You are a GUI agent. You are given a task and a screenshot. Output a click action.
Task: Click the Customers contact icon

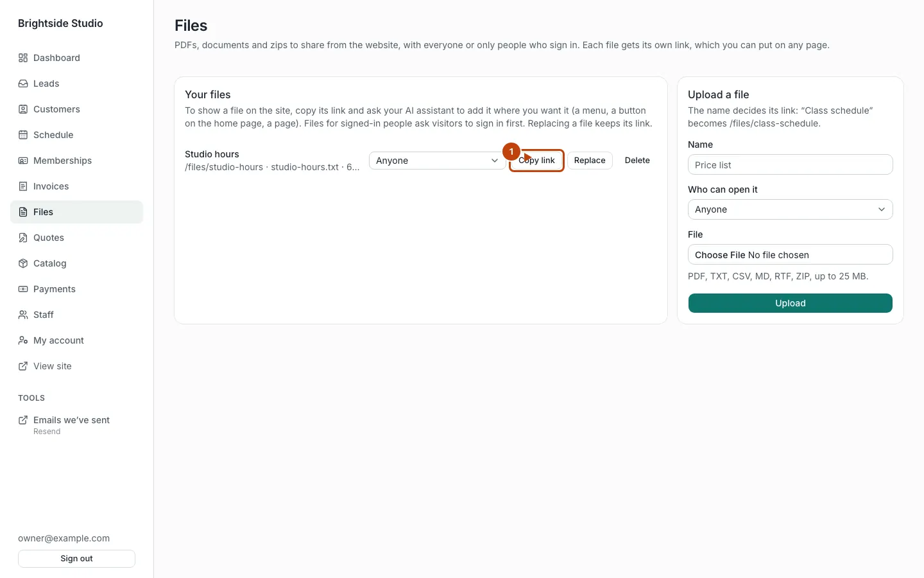pyautogui.click(x=23, y=109)
